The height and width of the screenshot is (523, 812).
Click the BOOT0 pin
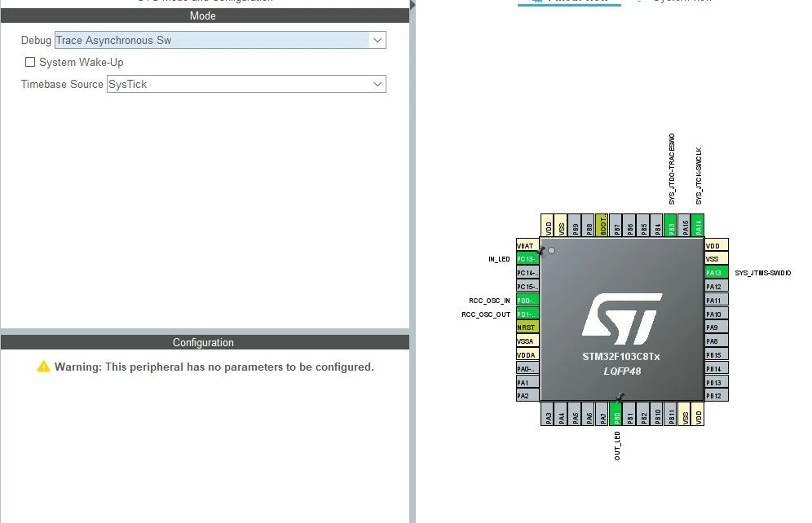(x=602, y=225)
